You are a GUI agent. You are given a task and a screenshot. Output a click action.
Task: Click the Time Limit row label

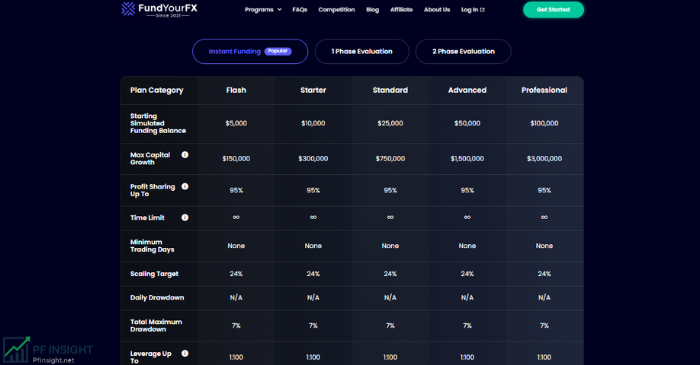coord(147,218)
